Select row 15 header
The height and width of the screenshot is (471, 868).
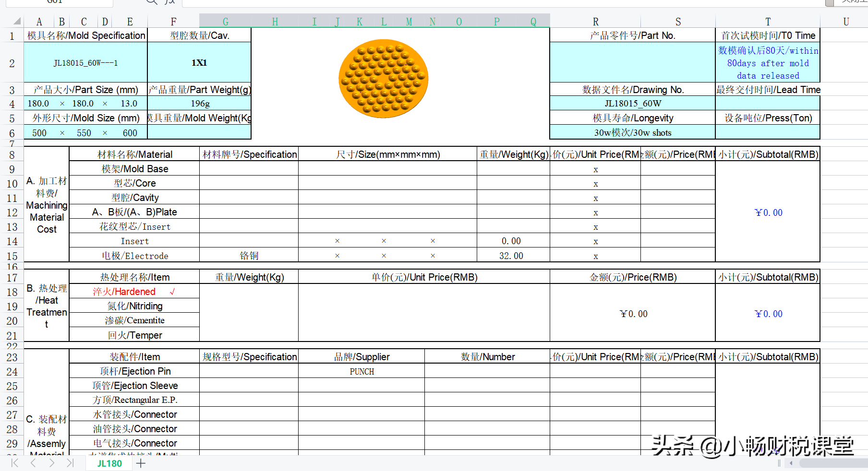(x=12, y=256)
